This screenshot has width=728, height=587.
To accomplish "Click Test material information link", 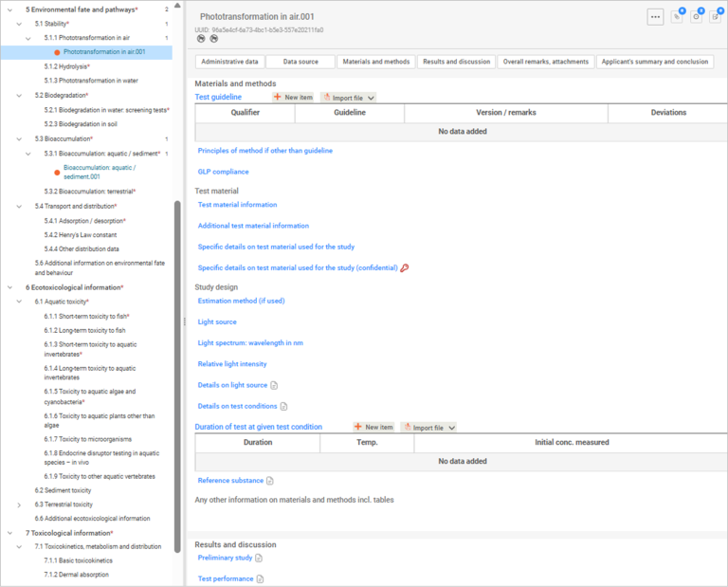I will click(x=237, y=205).
